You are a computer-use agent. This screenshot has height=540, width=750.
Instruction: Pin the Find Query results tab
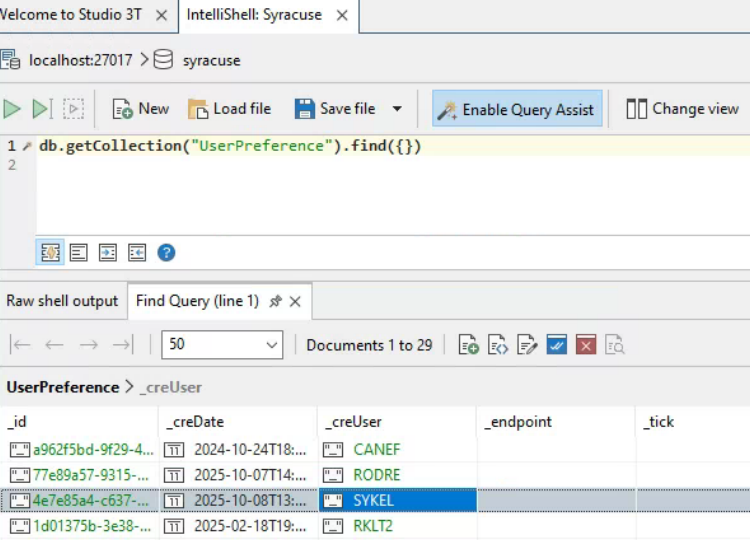(x=275, y=301)
